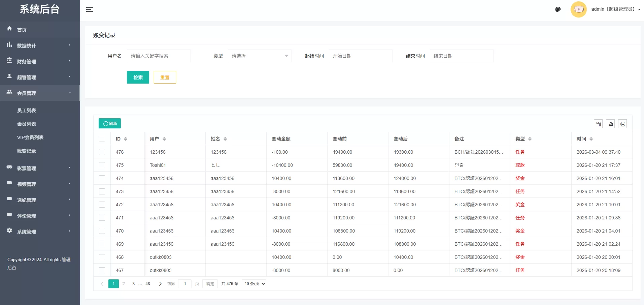The height and width of the screenshot is (305, 644).
Task: Select the checkbox for user Toshi01's row
Action: click(x=102, y=165)
